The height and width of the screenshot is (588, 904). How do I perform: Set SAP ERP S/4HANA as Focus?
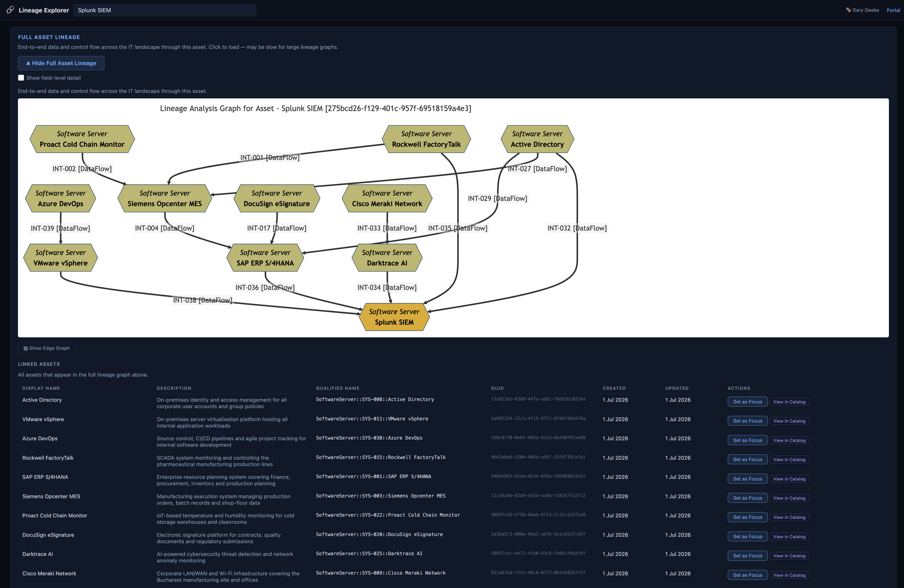point(747,479)
